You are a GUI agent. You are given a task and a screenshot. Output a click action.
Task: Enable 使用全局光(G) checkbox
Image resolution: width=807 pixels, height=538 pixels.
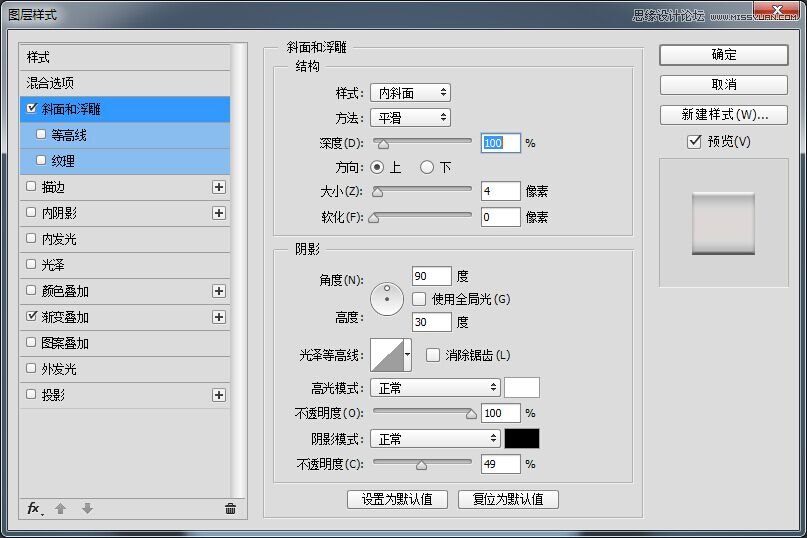(419, 299)
